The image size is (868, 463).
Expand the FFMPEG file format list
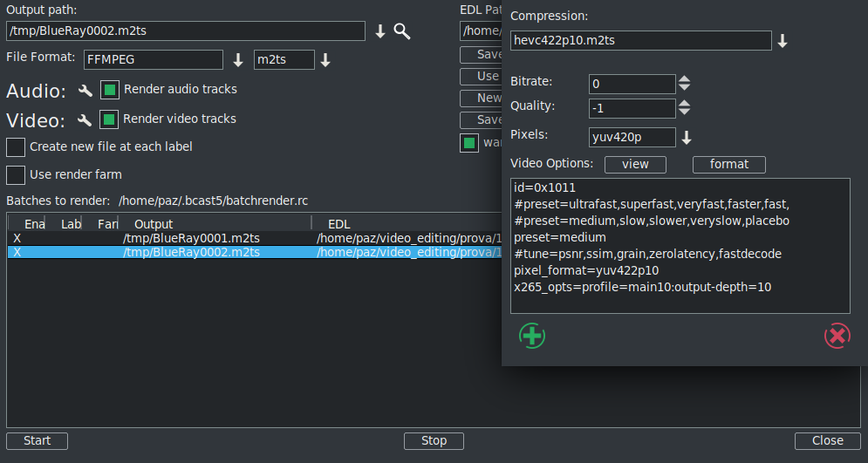[238, 60]
